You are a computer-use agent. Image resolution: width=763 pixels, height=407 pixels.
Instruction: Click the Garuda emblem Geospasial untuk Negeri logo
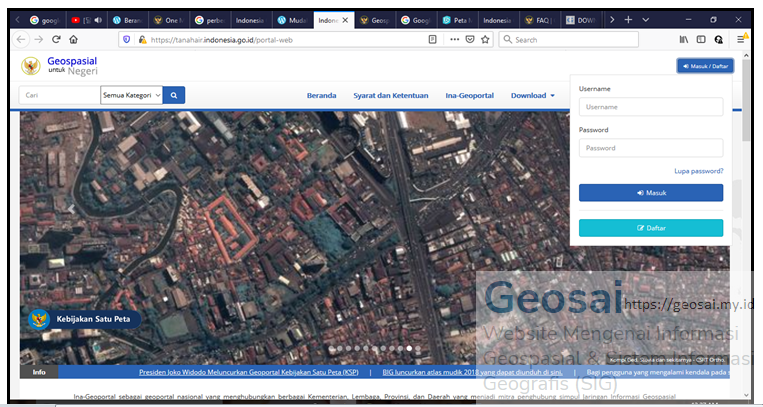[x=59, y=66]
